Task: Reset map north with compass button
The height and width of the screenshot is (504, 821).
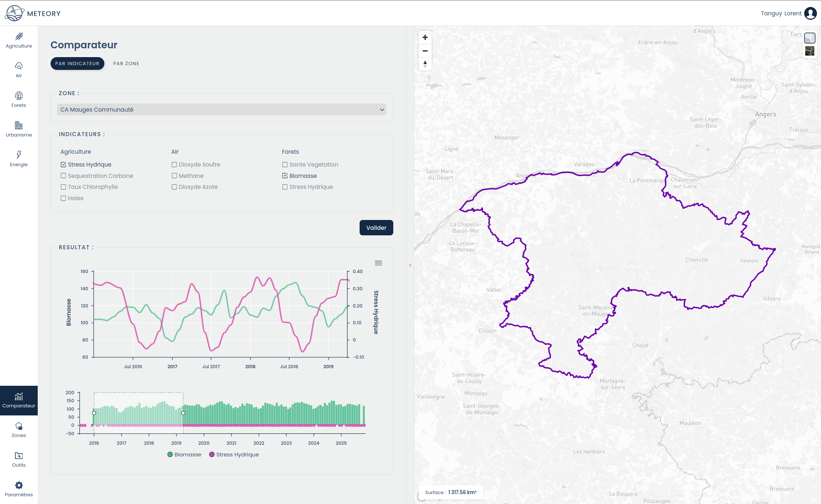Action: [x=425, y=64]
